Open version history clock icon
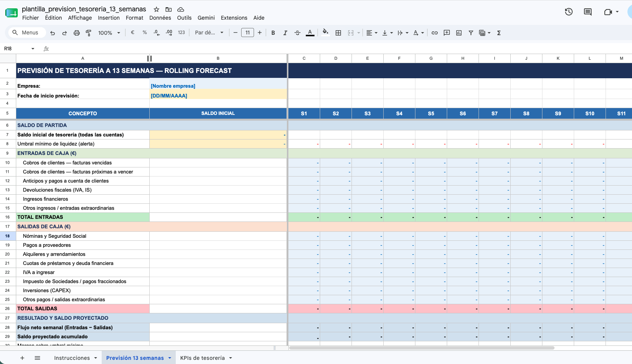This screenshot has width=632, height=364. pos(568,12)
